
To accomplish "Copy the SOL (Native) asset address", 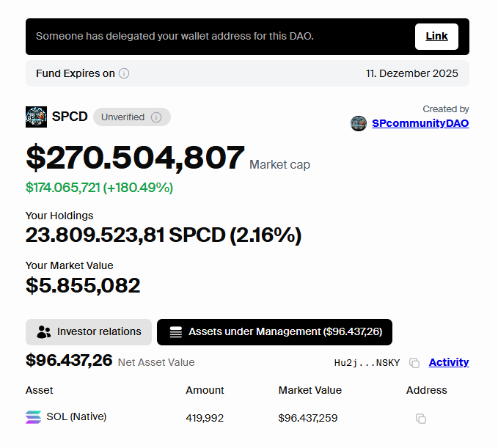I will (x=421, y=419).
